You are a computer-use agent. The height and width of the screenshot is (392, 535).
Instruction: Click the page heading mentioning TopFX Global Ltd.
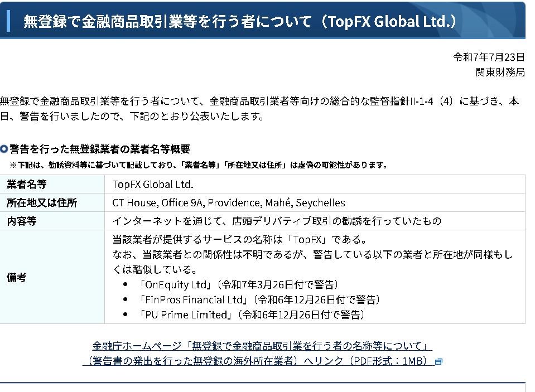point(239,22)
